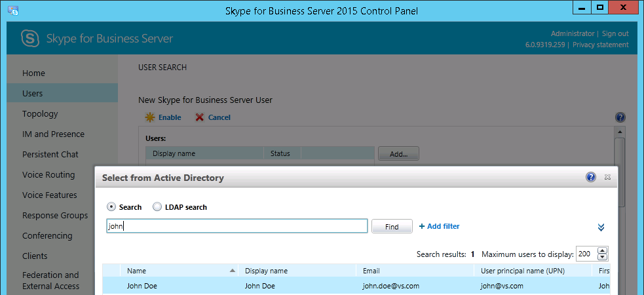Click the Display name column header in dialog

[297, 271]
